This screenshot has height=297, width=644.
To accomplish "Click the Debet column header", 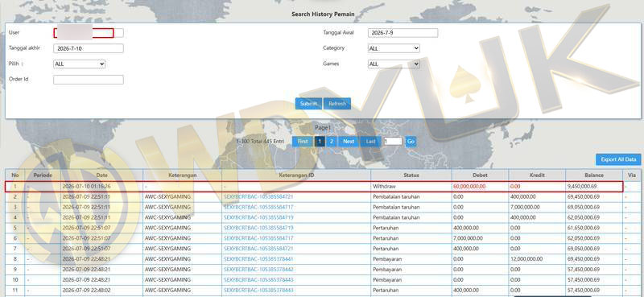I will tap(480, 175).
